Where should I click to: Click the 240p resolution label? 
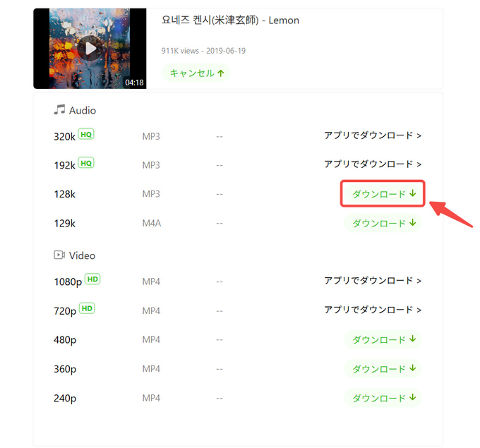[65, 399]
